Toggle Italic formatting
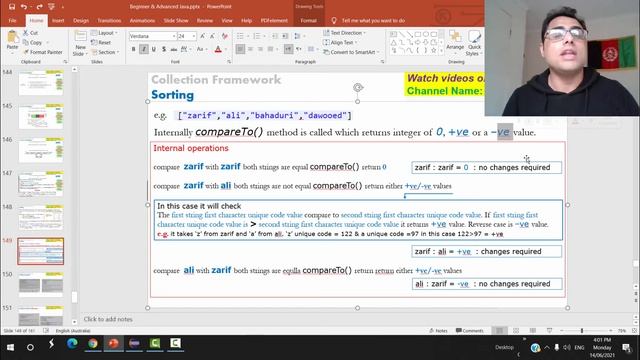The image size is (640, 360). pos(144,49)
